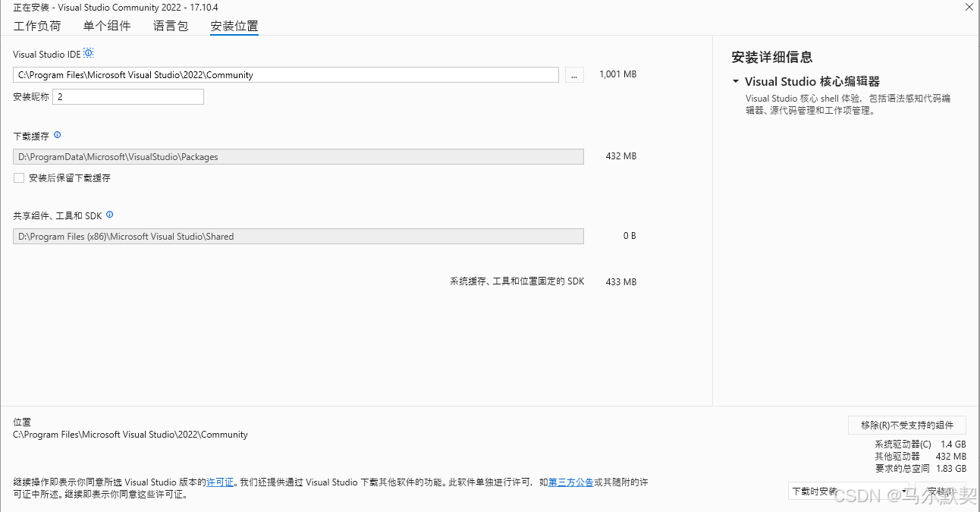The width and height of the screenshot is (980, 512).
Task: Click the 其他驱动器 432 MB entry
Action: tap(920, 456)
